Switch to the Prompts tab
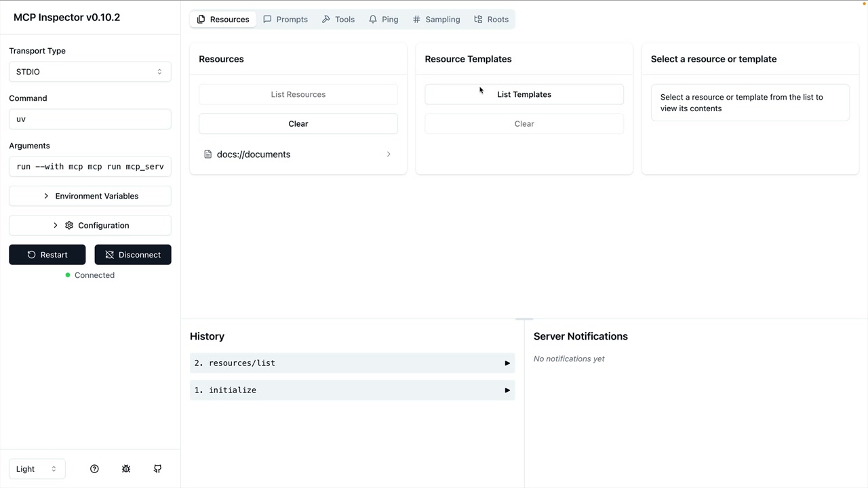Viewport: 868px width, 488px height. 285,20
